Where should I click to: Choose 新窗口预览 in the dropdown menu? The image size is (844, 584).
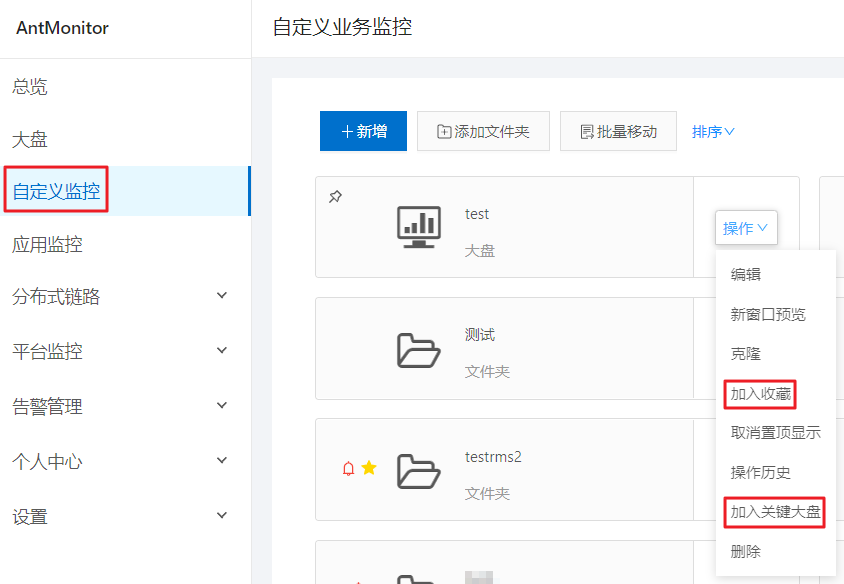point(768,314)
